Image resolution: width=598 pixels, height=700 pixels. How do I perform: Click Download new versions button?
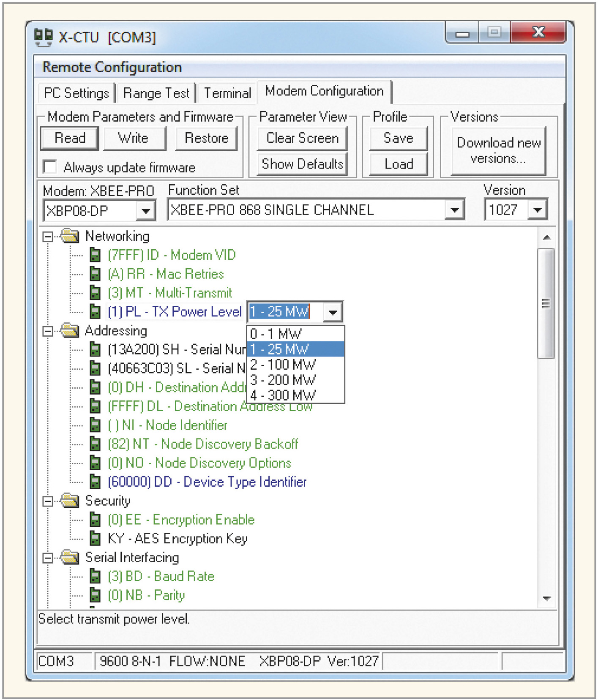click(499, 151)
